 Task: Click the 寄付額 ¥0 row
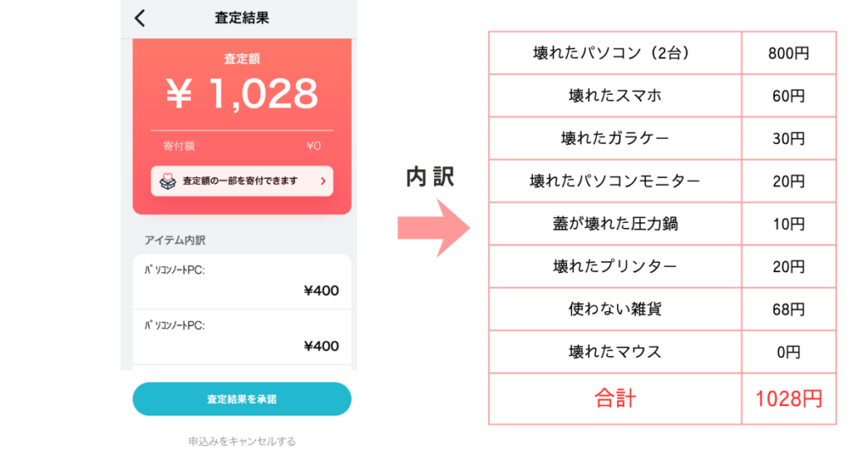click(242, 146)
